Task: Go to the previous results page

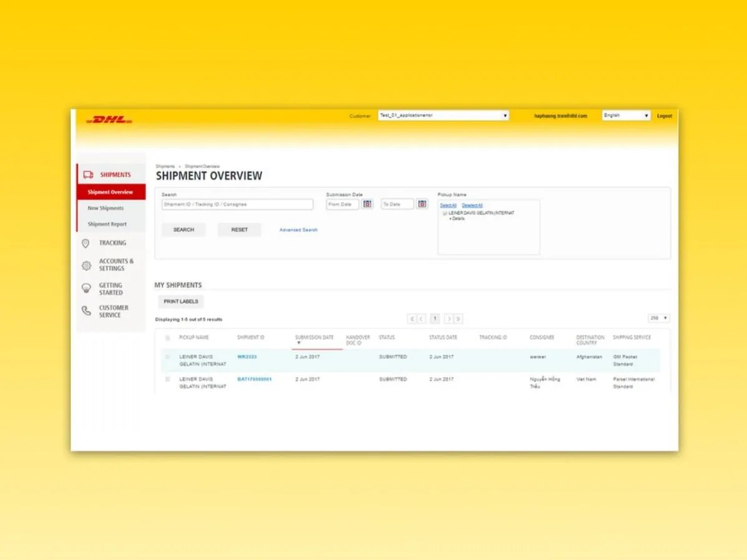Action: point(422,318)
